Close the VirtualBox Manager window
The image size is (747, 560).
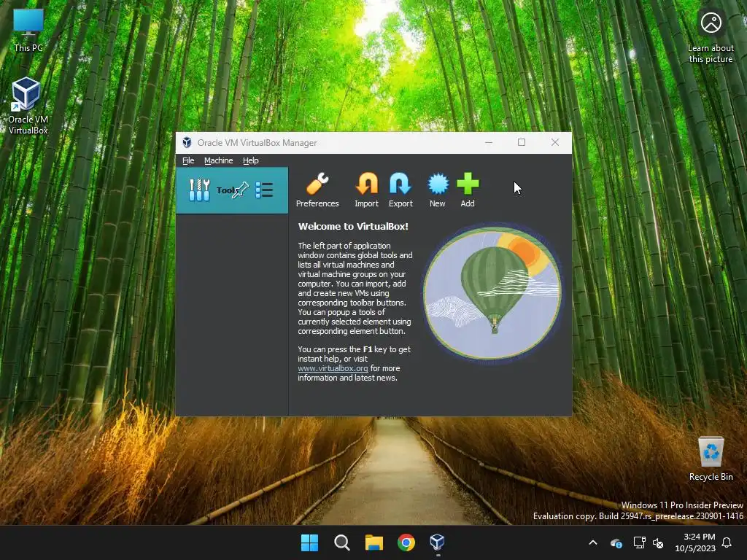pyautogui.click(x=555, y=142)
